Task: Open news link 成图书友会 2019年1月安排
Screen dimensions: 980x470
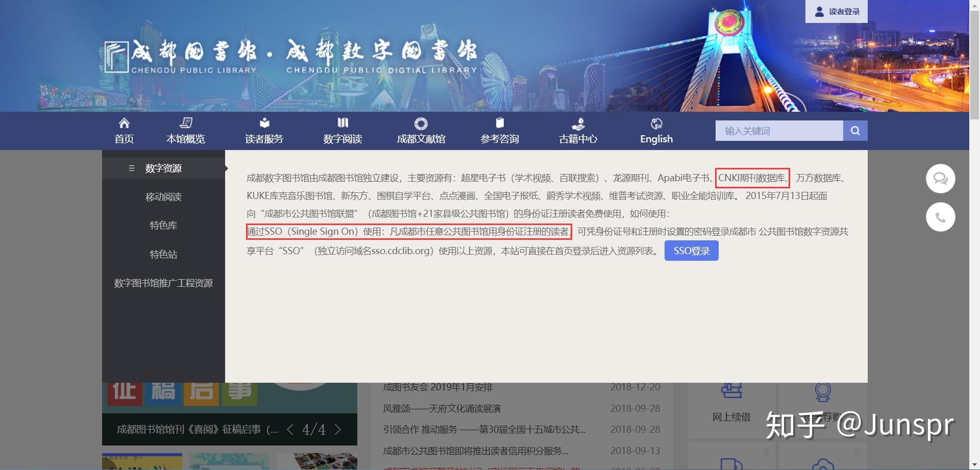Action: pos(438,387)
